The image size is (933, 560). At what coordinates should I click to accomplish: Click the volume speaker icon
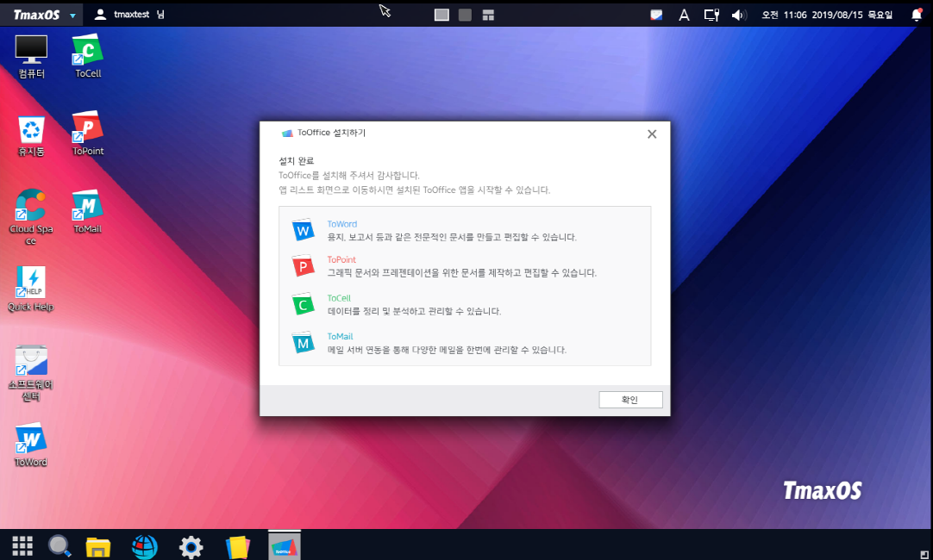tap(738, 15)
